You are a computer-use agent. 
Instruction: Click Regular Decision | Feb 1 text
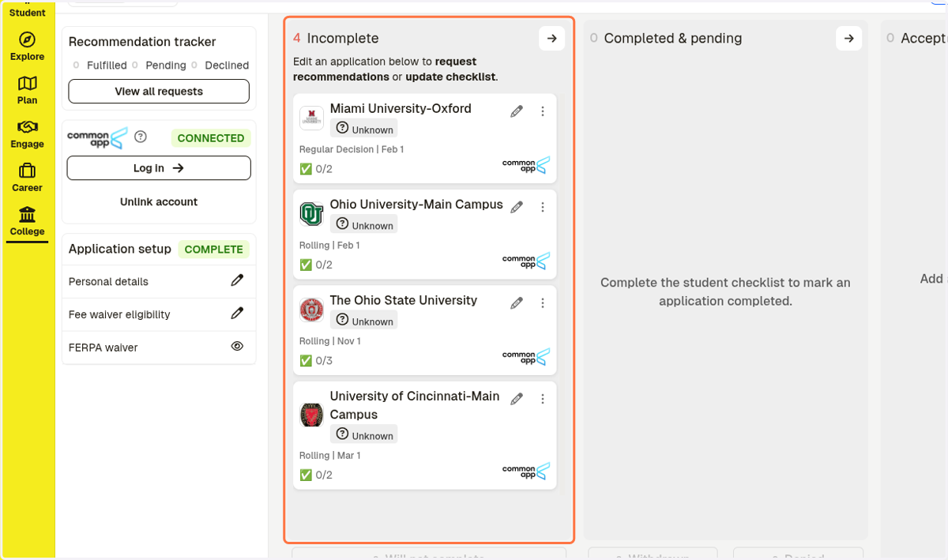click(x=352, y=149)
